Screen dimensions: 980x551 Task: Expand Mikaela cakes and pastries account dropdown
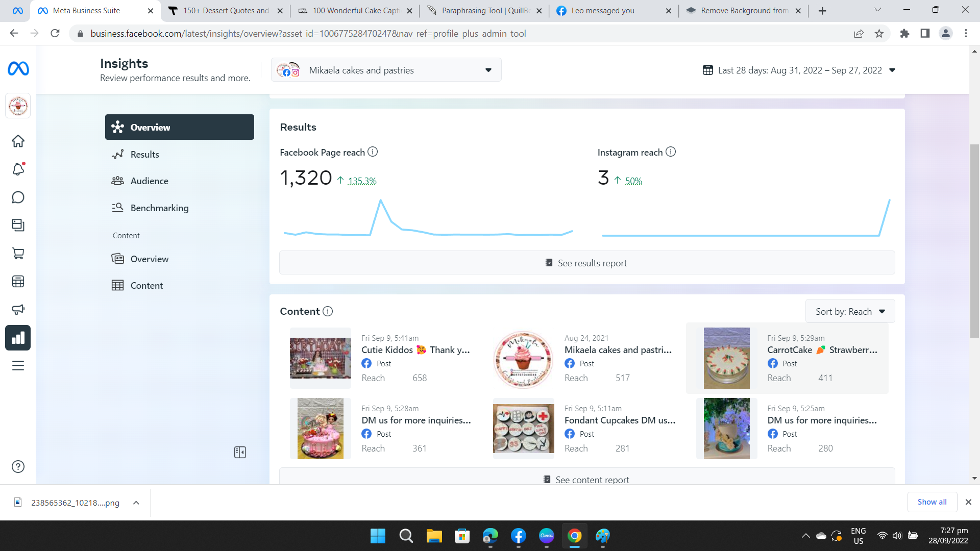(x=386, y=70)
